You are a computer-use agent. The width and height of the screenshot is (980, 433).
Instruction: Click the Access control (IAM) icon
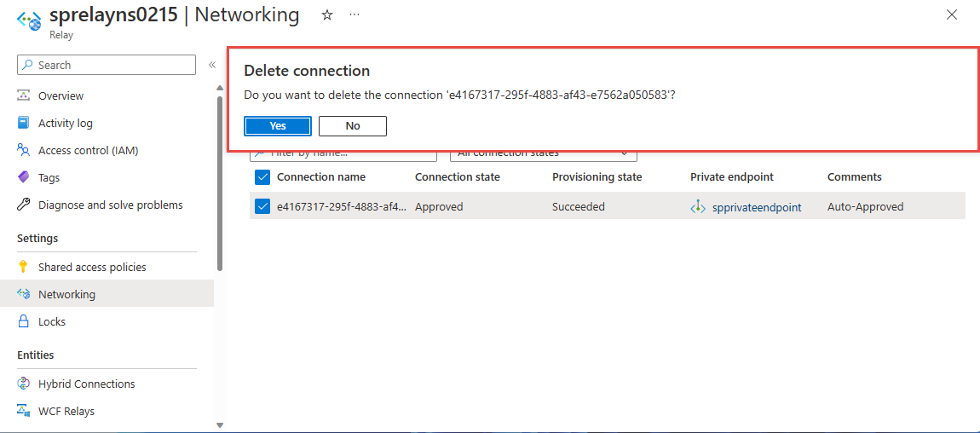24,150
